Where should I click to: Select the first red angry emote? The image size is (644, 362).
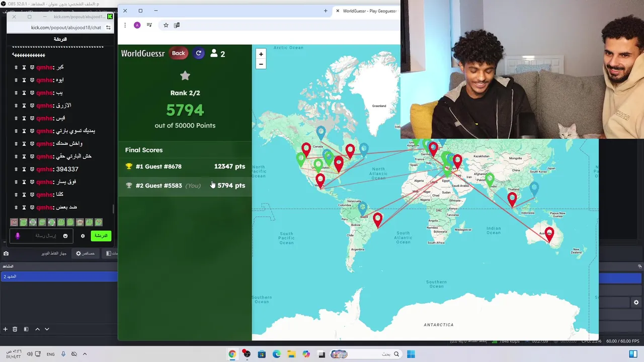14,222
